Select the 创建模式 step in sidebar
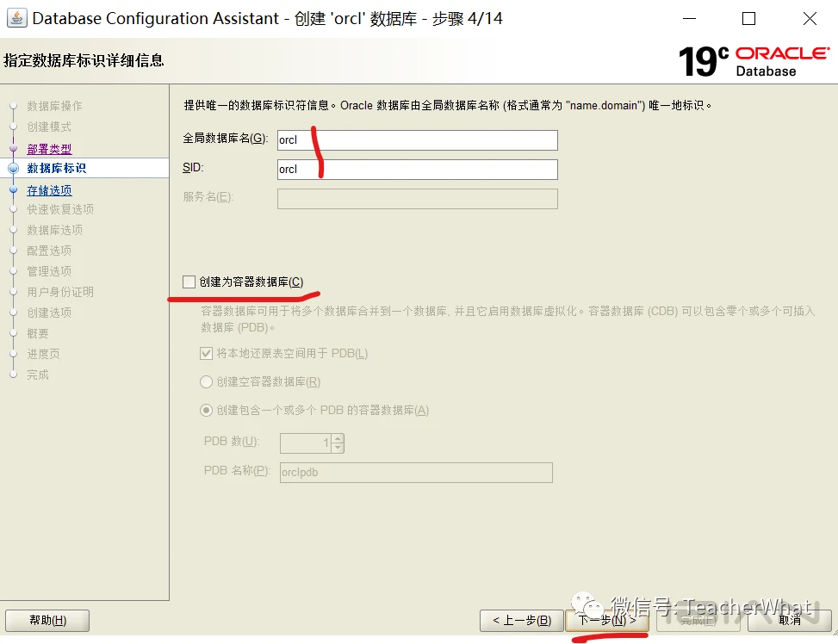 pos(49,127)
